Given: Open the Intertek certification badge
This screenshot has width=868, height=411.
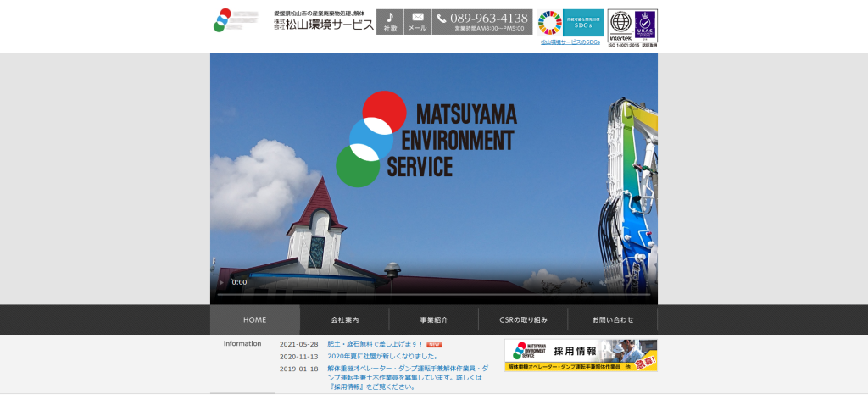Looking at the screenshot, I should pos(620,25).
